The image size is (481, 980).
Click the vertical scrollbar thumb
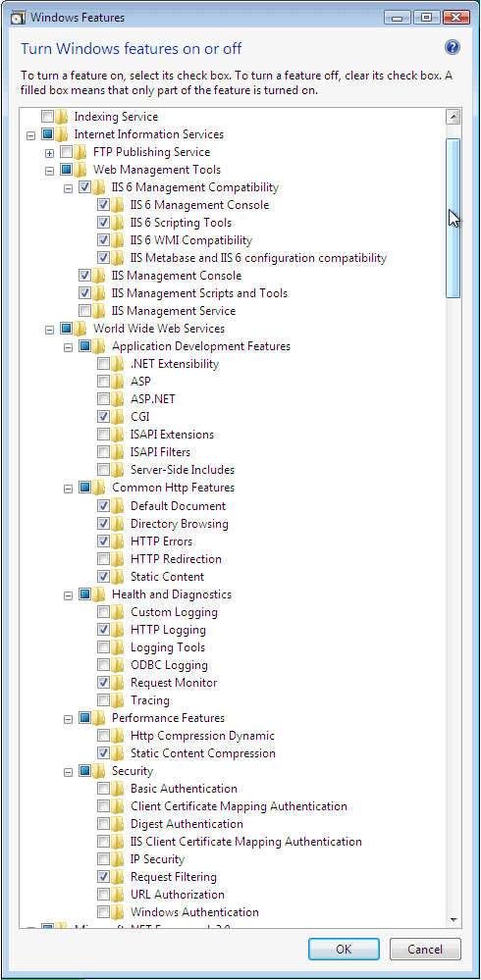[453, 218]
